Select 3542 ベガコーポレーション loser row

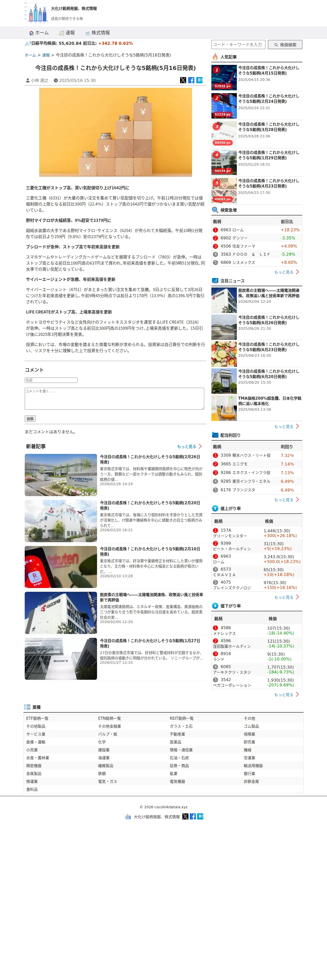pyautogui.click(x=256, y=682)
